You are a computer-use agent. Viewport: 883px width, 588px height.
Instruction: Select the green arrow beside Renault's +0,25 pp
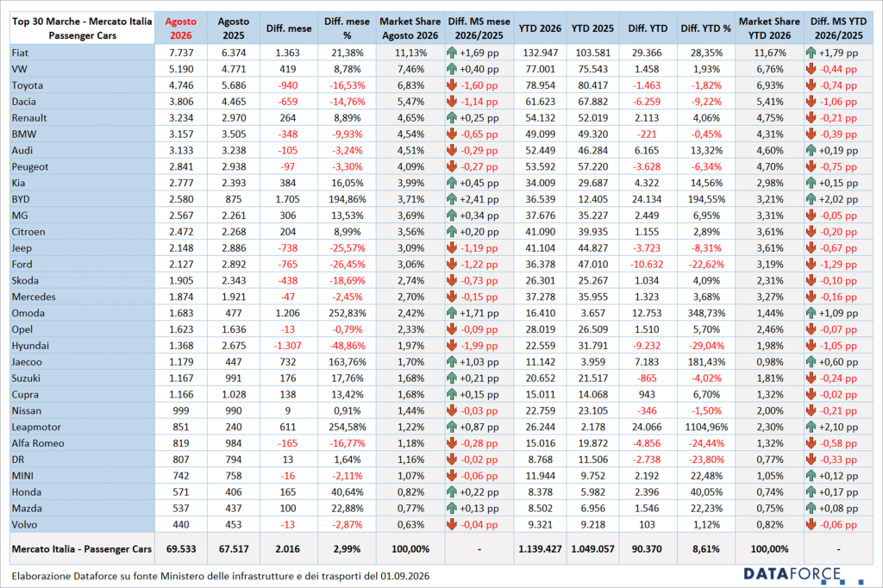coord(452,118)
